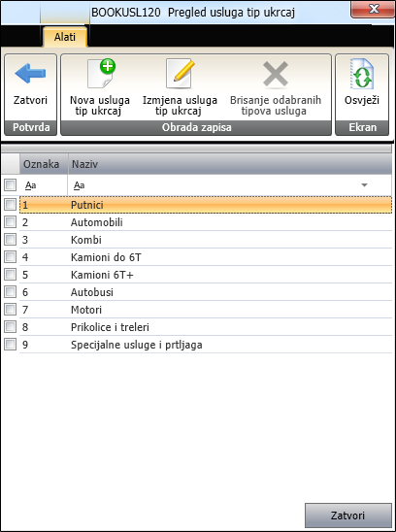Expand the Naziv filter dropdown arrow
The width and height of the screenshot is (396, 532).
[364, 185]
